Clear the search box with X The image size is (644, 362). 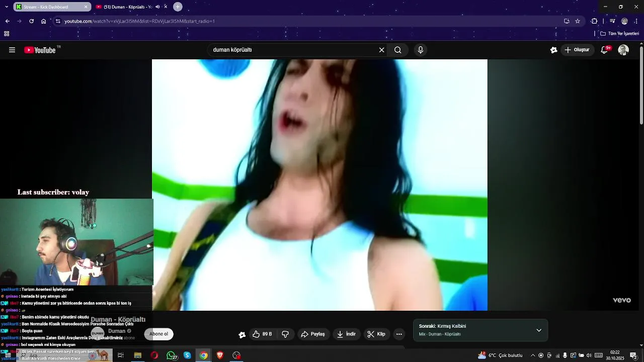point(382,50)
